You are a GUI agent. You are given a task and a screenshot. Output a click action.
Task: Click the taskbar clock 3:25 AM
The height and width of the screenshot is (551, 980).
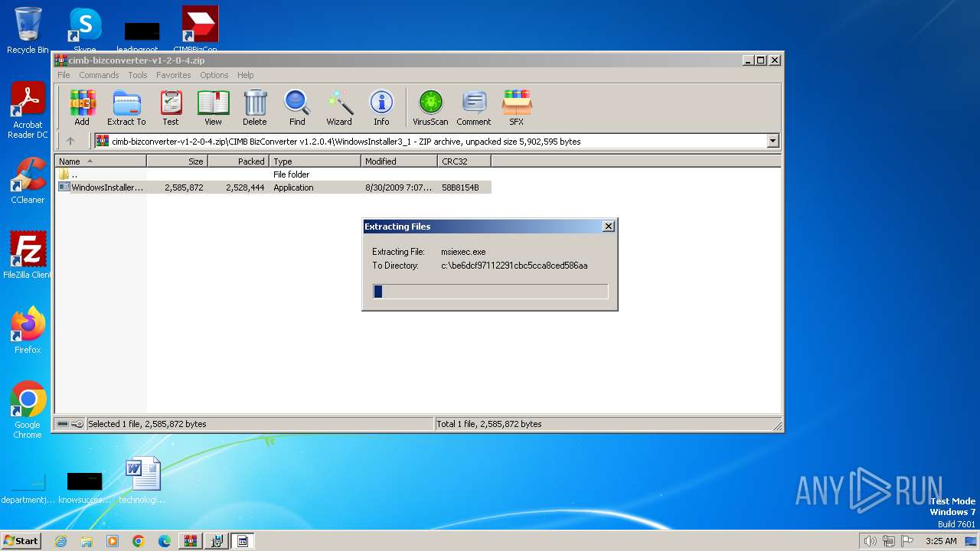941,541
